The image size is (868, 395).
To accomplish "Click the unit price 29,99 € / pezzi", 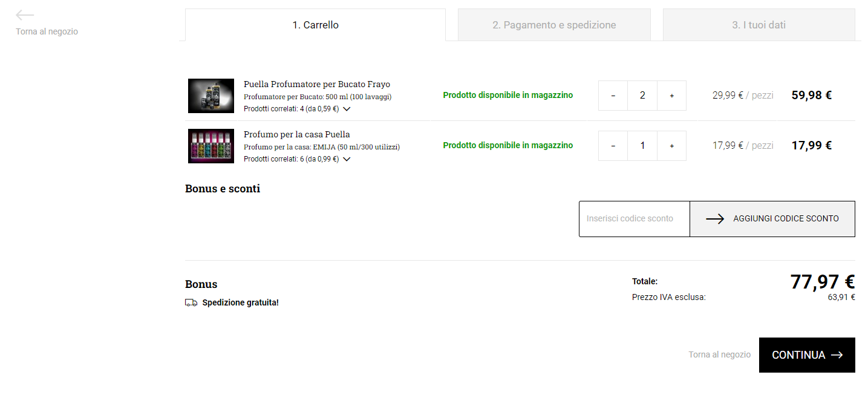I will tap(743, 95).
